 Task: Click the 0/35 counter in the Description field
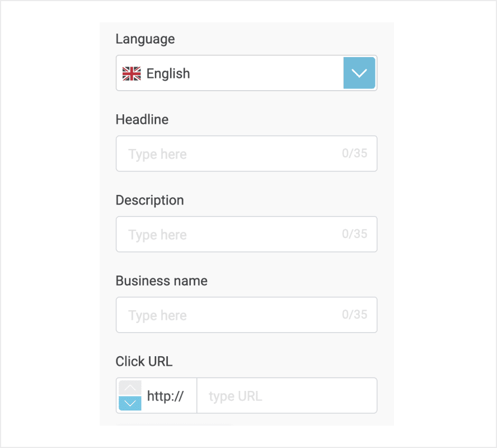click(355, 234)
